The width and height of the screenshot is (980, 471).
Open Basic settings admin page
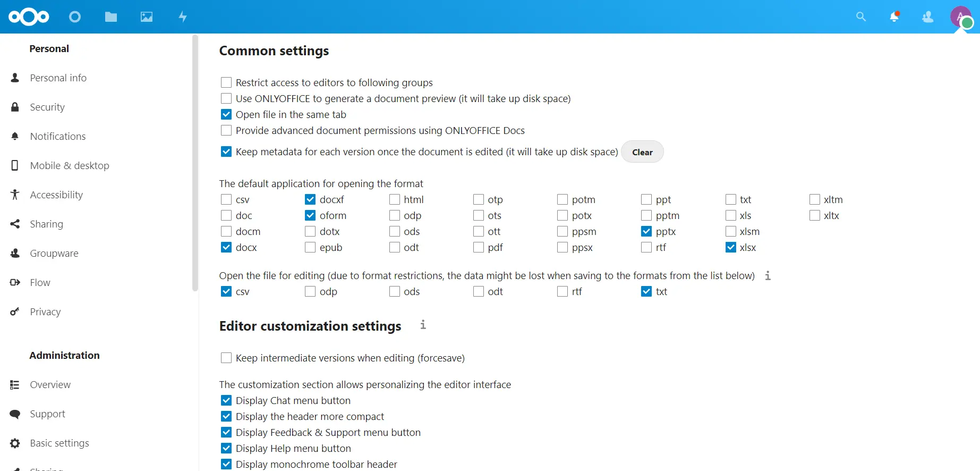59,443
